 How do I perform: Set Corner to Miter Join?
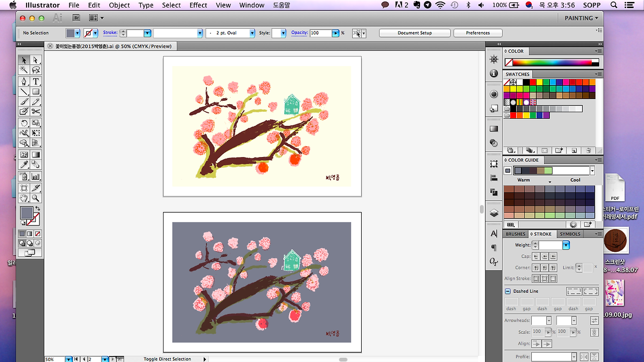coord(536,267)
